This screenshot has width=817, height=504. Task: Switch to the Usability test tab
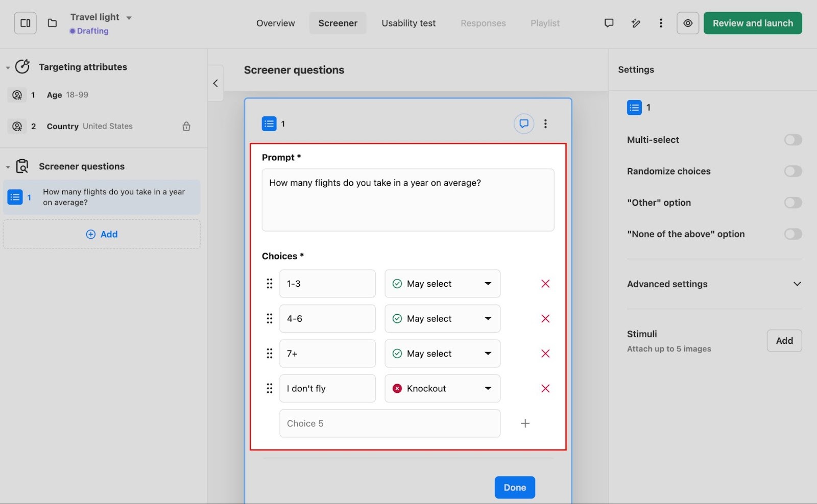pyautogui.click(x=408, y=23)
